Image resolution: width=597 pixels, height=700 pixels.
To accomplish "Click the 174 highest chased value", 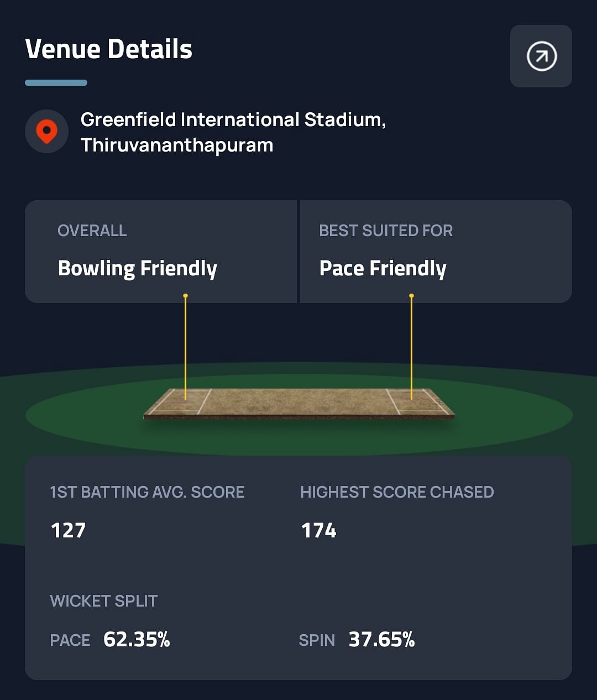I will pos(318,530).
